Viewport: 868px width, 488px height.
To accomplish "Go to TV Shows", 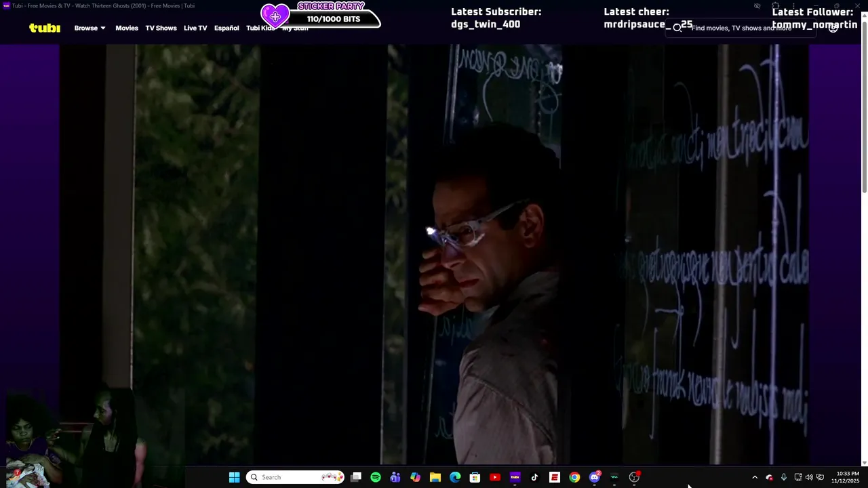I will point(161,28).
